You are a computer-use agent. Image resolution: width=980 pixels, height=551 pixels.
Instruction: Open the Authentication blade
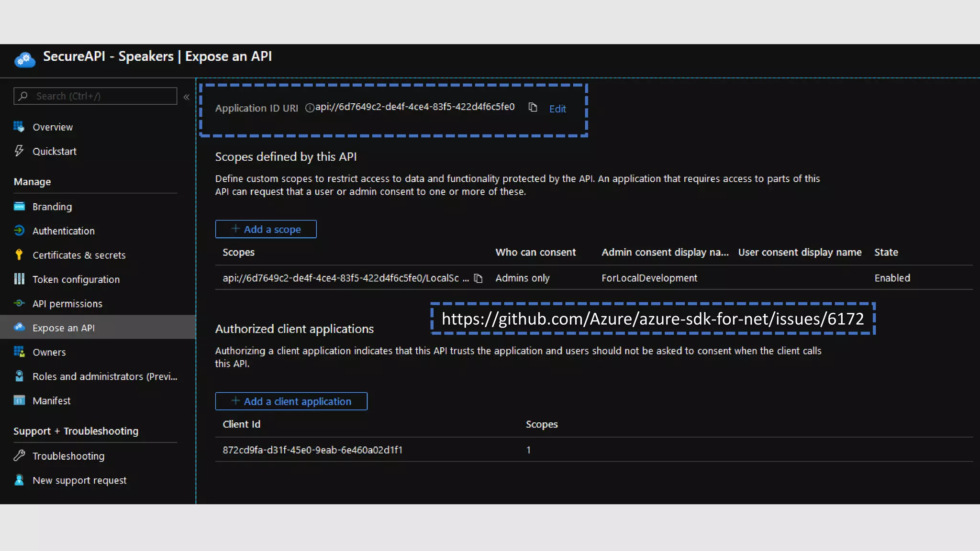pos(64,231)
